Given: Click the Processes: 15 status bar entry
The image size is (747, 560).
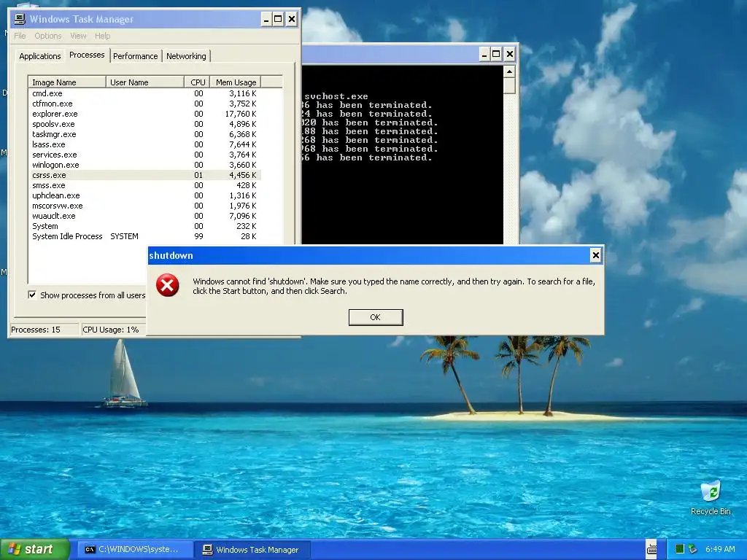Looking at the screenshot, I should tap(44, 330).
